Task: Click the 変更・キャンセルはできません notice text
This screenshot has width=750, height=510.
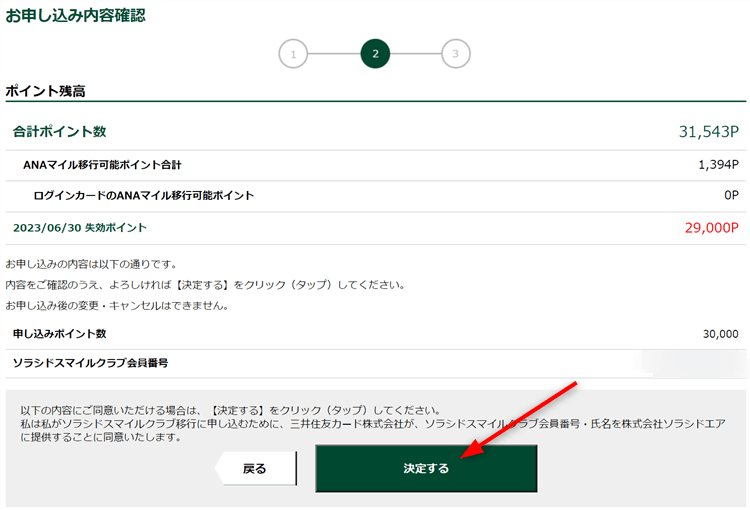Action: 116,305
